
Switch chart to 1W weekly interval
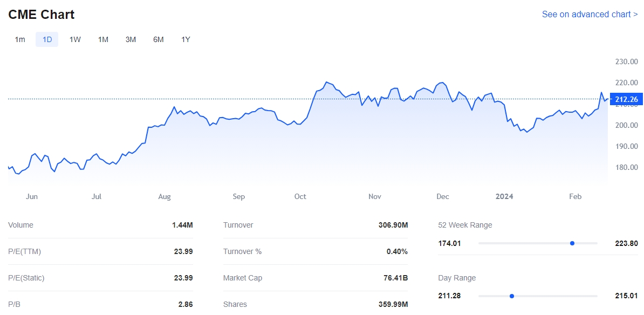coord(75,39)
